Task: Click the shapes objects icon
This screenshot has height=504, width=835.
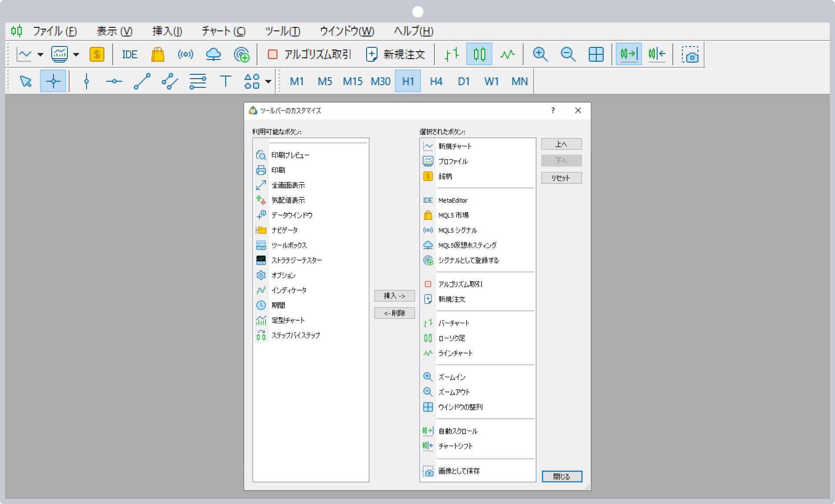Action: [x=252, y=81]
